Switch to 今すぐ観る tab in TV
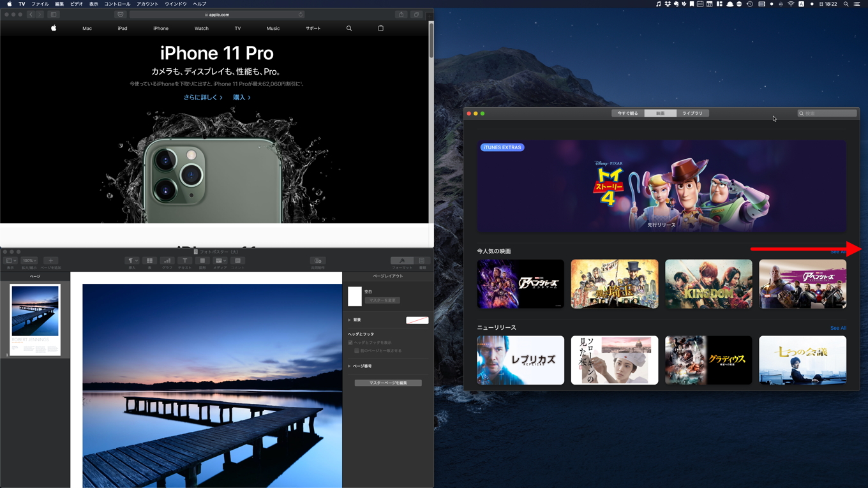The image size is (868, 488). coord(627,113)
